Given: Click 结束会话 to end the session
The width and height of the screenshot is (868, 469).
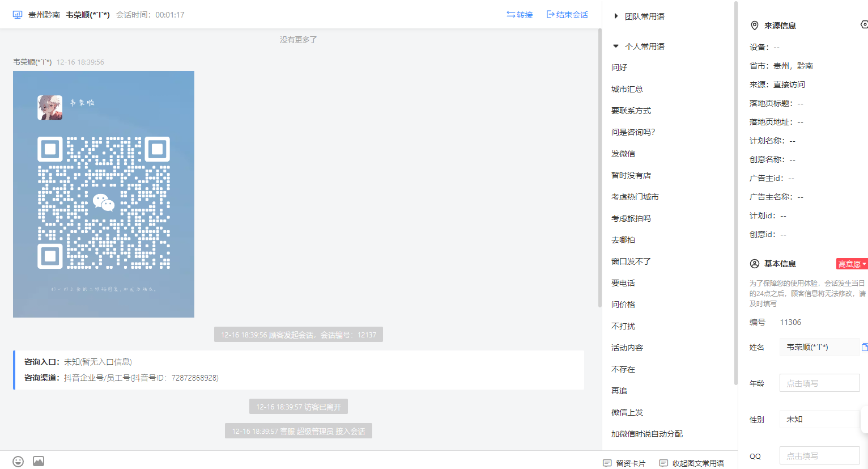Looking at the screenshot, I should pyautogui.click(x=567, y=15).
